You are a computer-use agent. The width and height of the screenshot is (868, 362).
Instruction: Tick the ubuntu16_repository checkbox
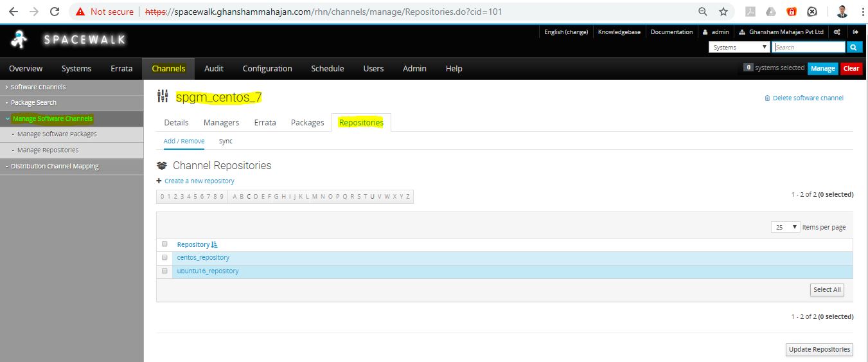[x=164, y=271]
